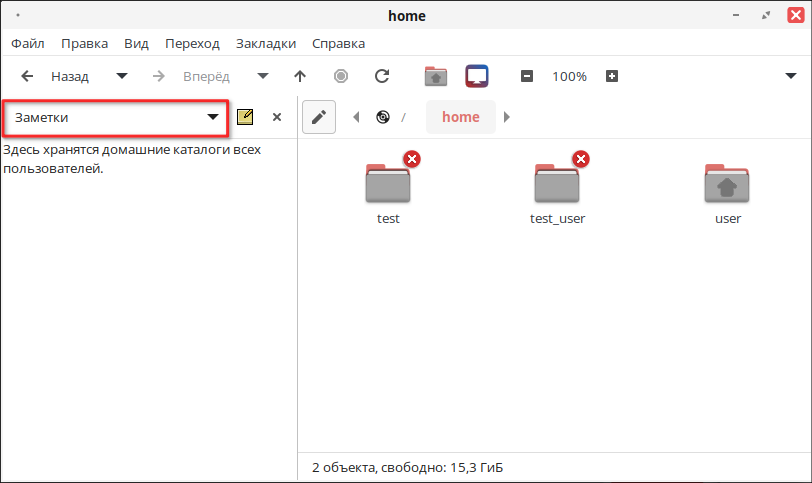Viewport: 812px width, 483px height.
Task: Zoom out with the minus icon
Action: pyautogui.click(x=527, y=76)
